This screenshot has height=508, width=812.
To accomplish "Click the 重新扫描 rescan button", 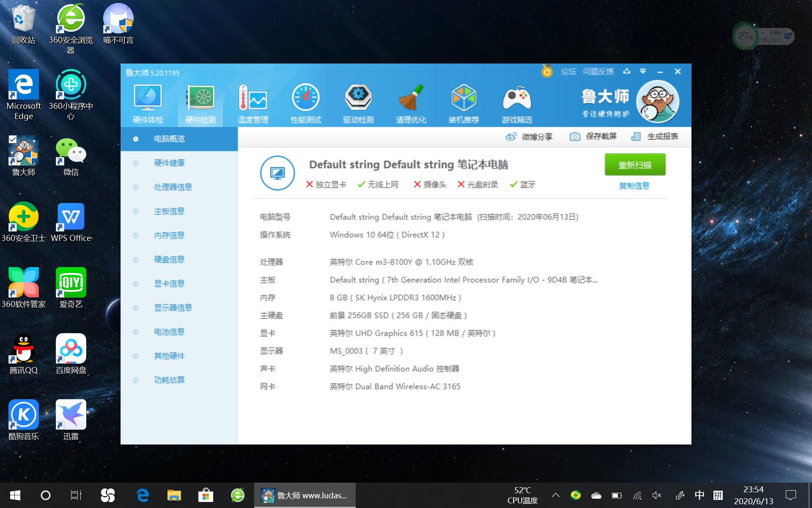I will tap(635, 165).
